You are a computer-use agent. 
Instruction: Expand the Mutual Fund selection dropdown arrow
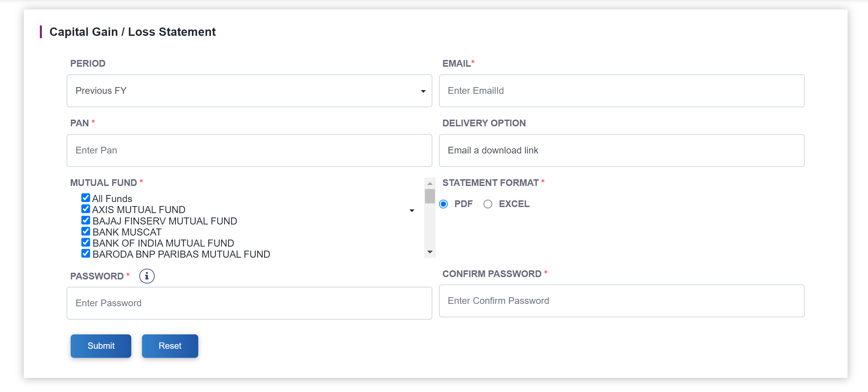point(412,210)
